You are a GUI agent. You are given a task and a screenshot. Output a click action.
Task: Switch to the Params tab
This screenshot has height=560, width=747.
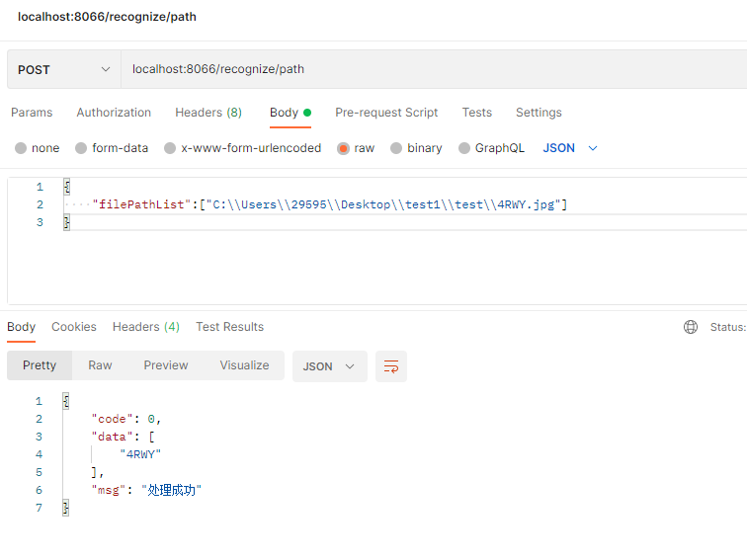(x=32, y=113)
